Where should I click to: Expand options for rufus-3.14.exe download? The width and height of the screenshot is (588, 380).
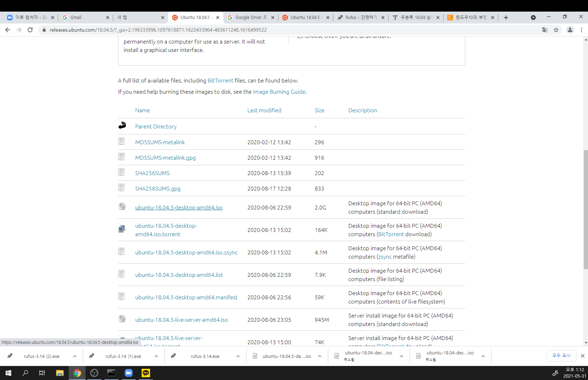(238, 356)
